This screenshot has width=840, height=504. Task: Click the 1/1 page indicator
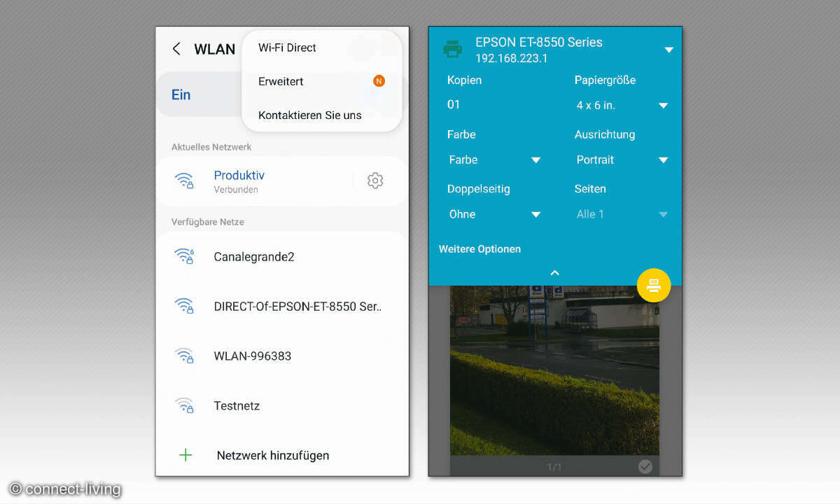tap(554, 467)
